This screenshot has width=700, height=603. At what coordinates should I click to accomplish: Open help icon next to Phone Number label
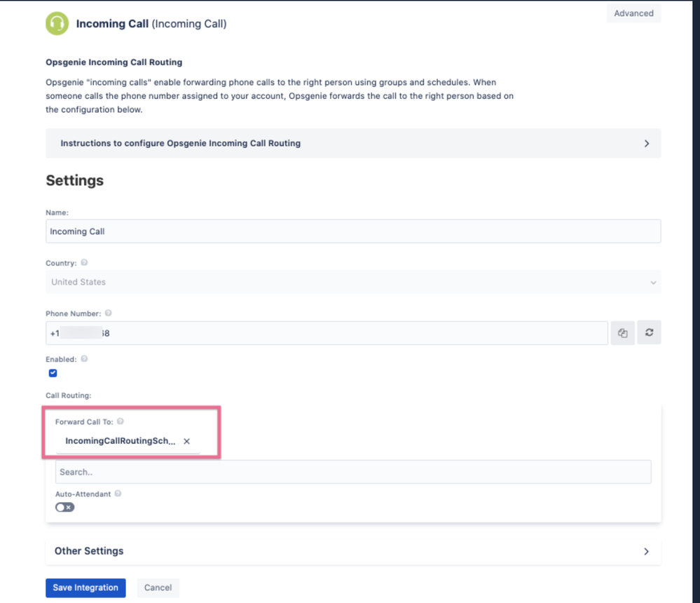(x=109, y=313)
